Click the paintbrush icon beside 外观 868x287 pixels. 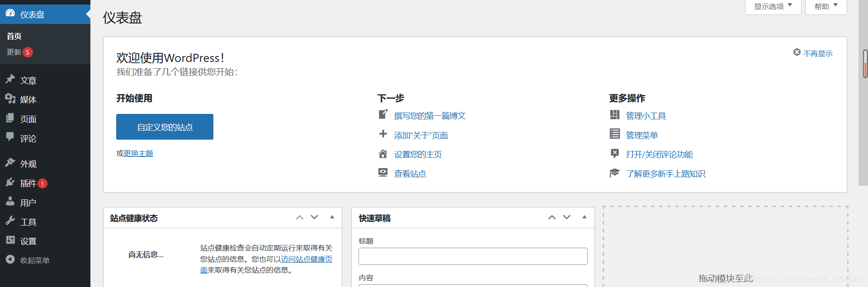(10, 163)
